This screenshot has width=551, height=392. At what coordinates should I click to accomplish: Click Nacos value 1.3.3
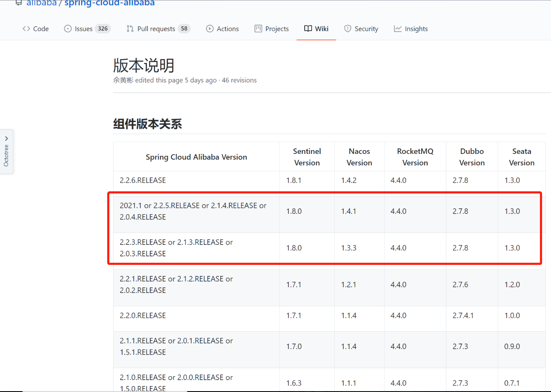[349, 248]
